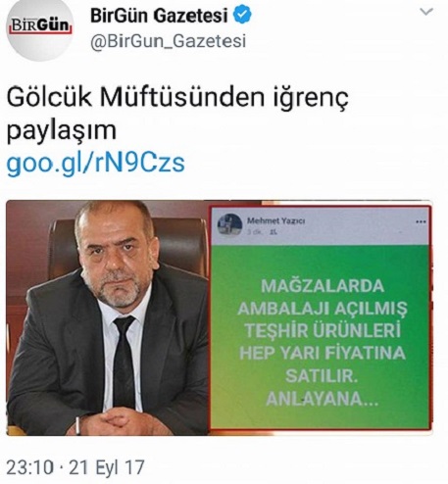The image size is (448, 484).
Task: Visit the @BirGun_Gazetesi handle
Action: click(168, 41)
